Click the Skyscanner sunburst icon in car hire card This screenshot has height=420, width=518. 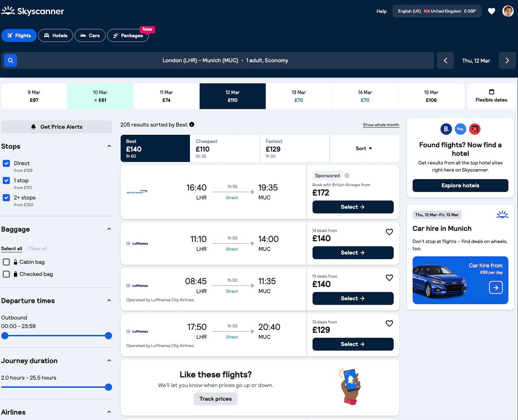(502, 214)
